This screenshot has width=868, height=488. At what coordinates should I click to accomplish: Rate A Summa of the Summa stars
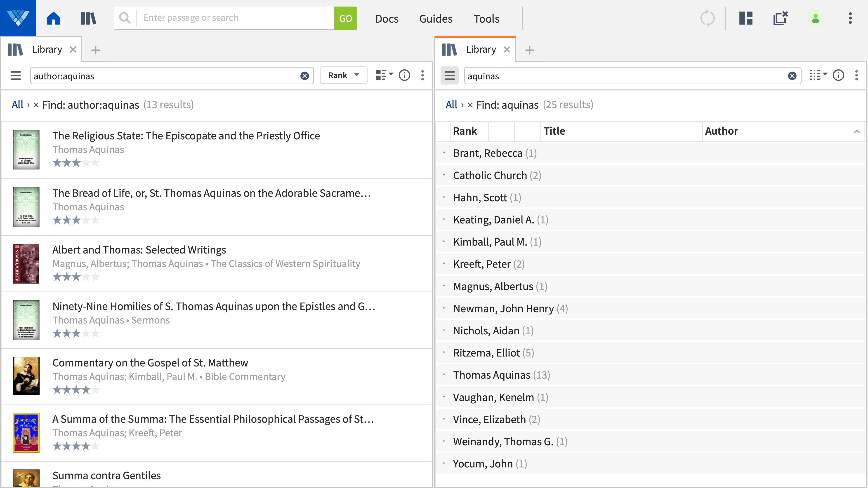76,446
